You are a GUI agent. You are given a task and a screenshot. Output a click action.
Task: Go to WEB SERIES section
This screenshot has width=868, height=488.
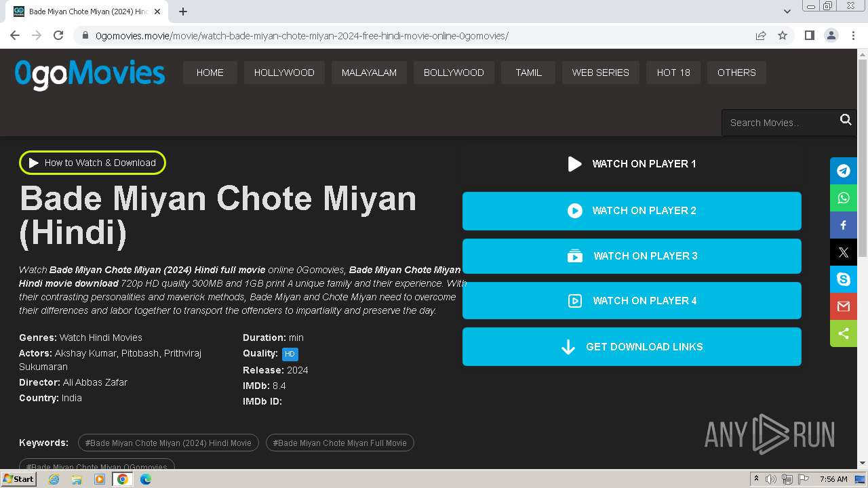click(x=600, y=73)
